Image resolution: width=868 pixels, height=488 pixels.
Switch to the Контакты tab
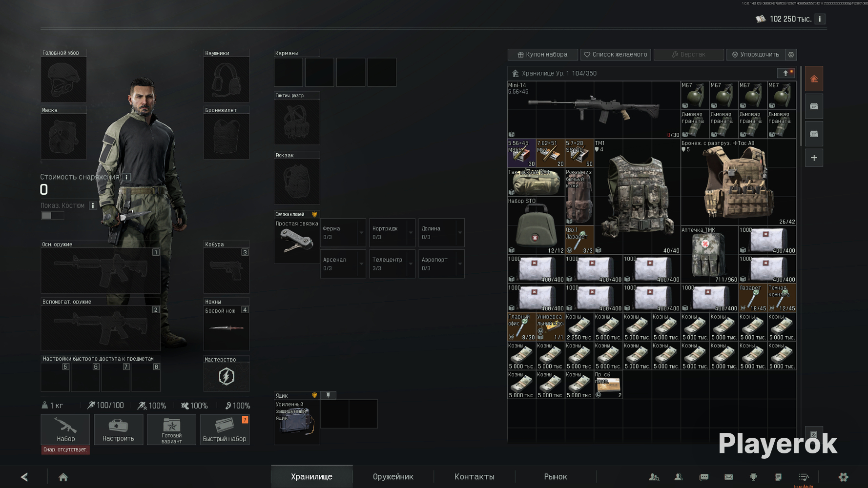tap(475, 476)
